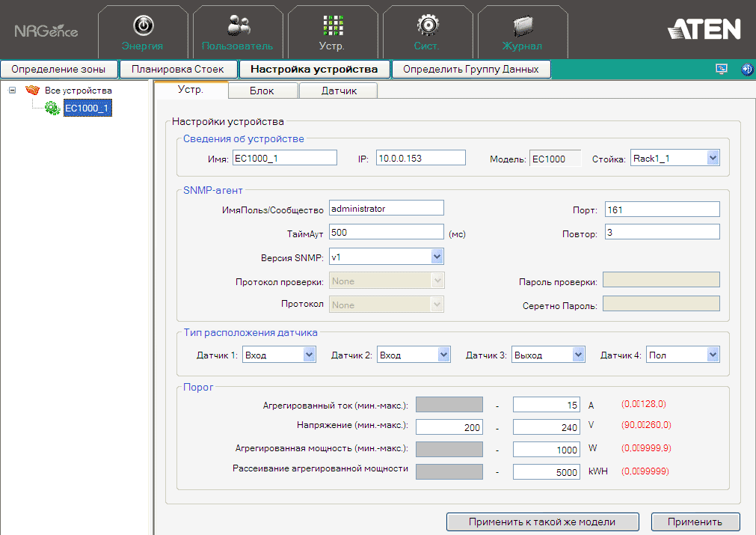Screen dimensions: 756x535
Task: Collapse the Все устройства tree node
Action: (x=12, y=91)
